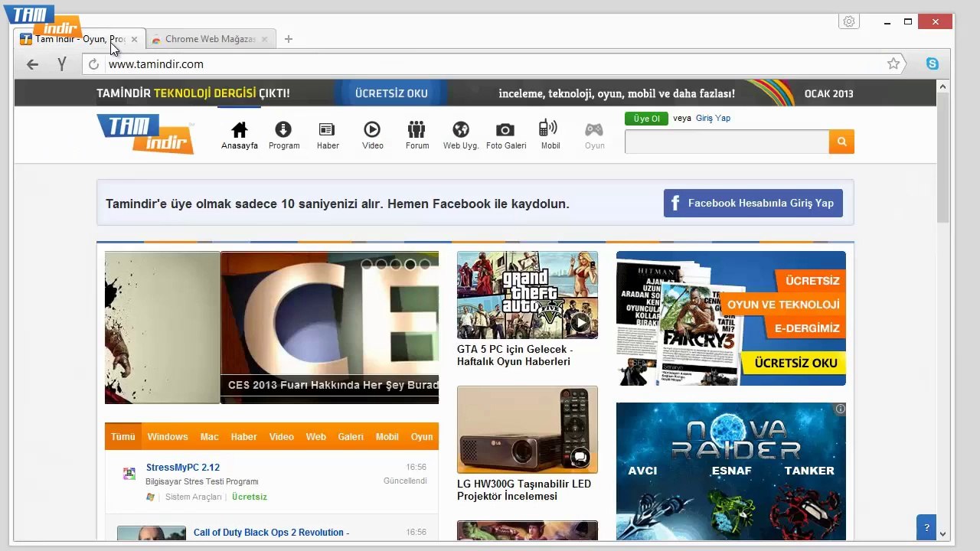The image size is (980, 551).
Task: Click ÜCRETSİZ OKU in the top banner
Action: (391, 93)
